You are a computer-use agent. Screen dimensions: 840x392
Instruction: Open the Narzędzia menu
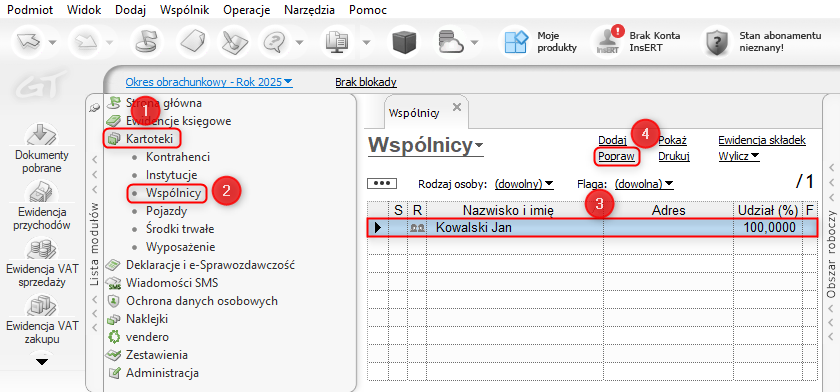pos(310,10)
